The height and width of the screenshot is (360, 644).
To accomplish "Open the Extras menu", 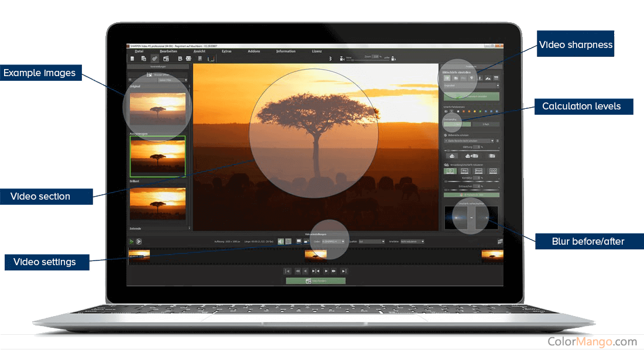I will 227,52.
